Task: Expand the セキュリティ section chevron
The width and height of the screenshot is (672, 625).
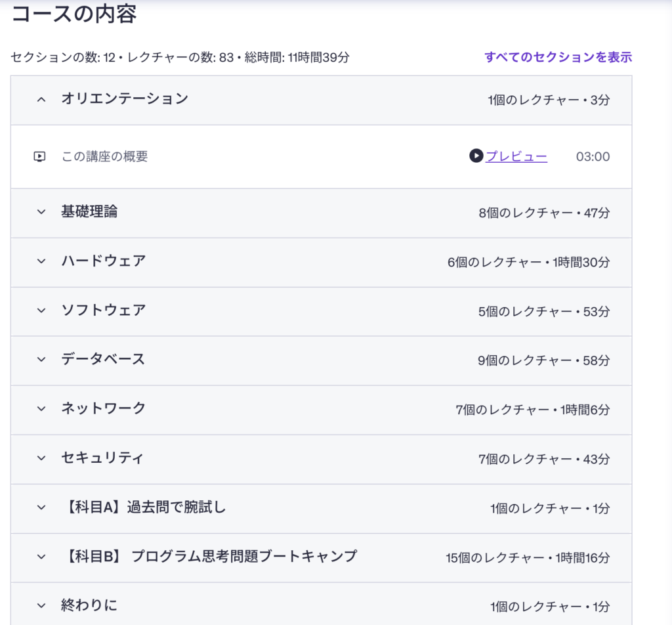Action: (41, 458)
